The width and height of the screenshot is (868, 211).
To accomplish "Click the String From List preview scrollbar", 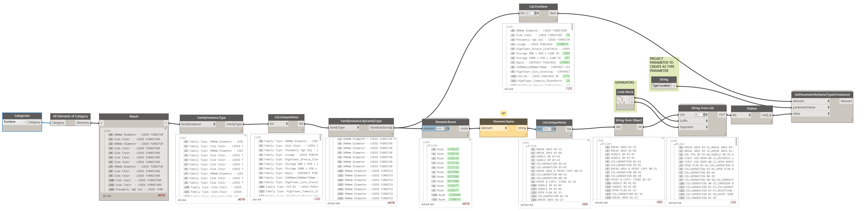I will (737, 142).
